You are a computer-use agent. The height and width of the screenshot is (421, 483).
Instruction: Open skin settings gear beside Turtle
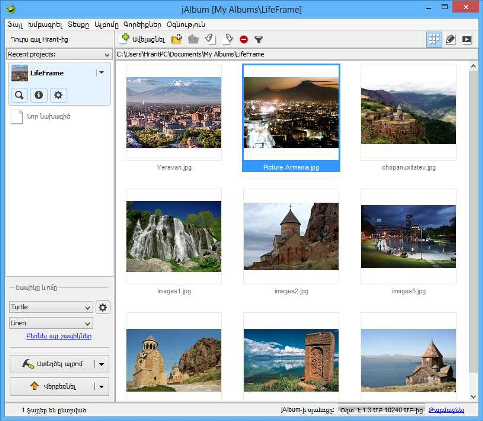(x=103, y=307)
